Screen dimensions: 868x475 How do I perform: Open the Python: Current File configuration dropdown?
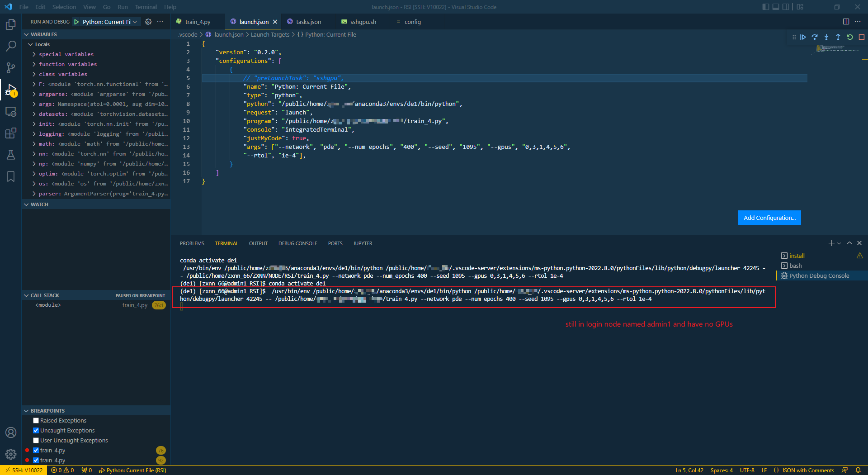110,22
